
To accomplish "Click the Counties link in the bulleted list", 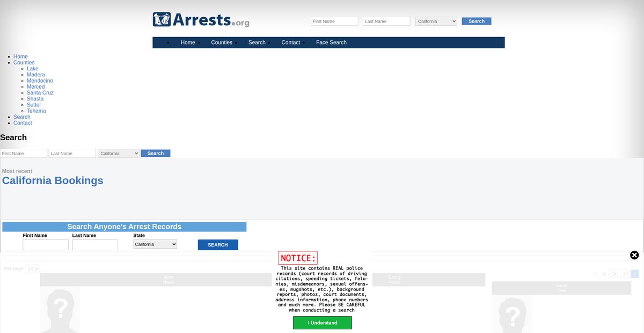I will coord(24,63).
